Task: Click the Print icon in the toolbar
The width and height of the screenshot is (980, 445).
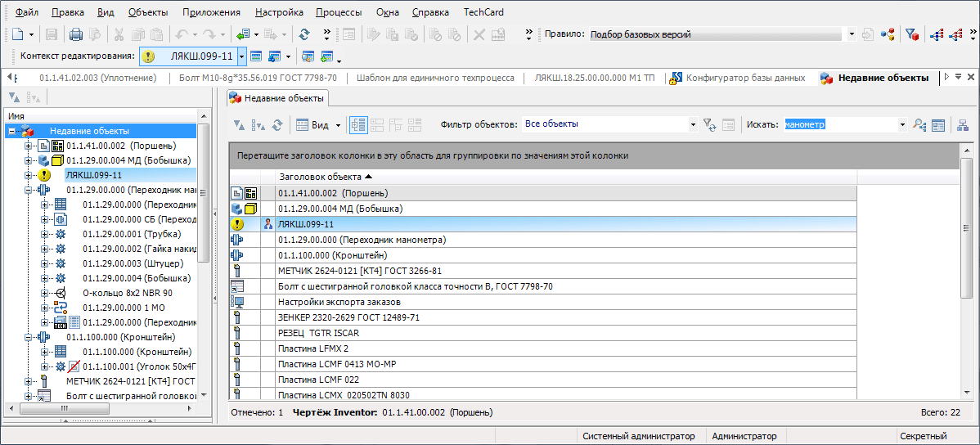Action: (x=75, y=34)
